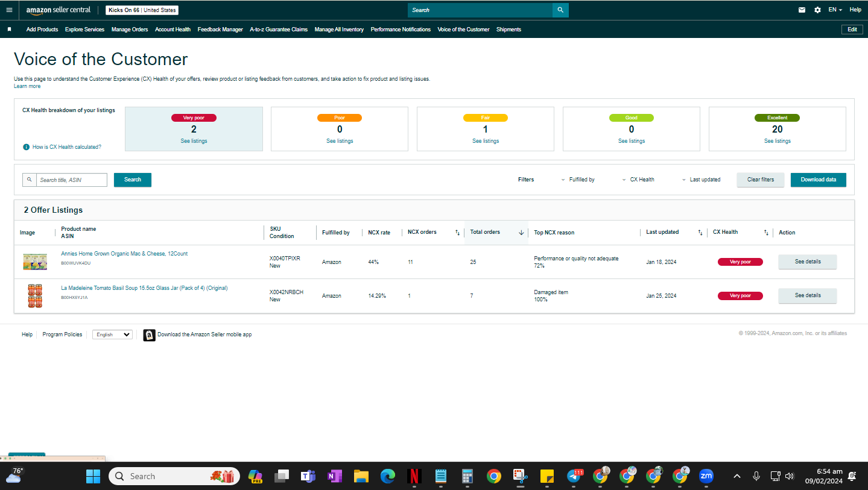This screenshot has width=868, height=490.
Task: Show hidden system tray icons
Action: tap(737, 476)
